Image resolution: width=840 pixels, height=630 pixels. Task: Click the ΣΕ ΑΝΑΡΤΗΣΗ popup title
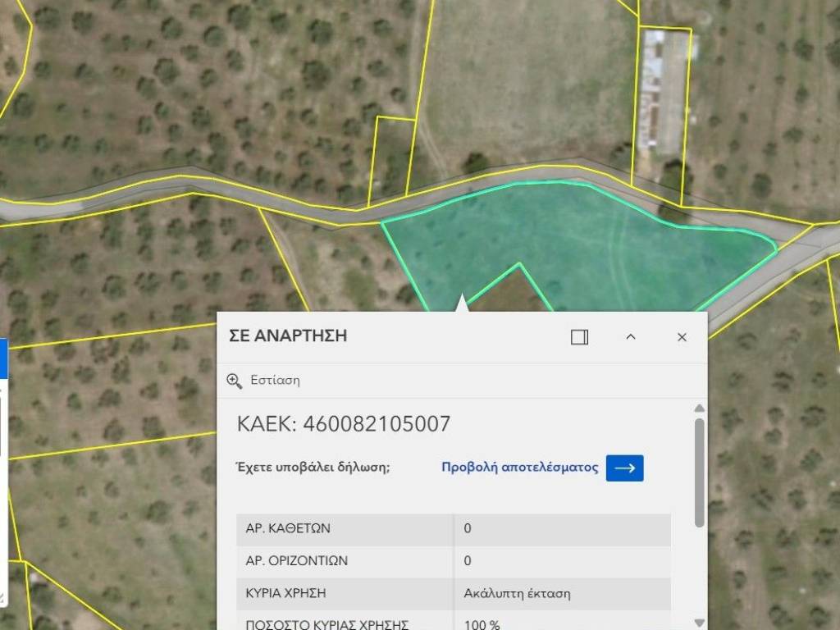coord(288,336)
